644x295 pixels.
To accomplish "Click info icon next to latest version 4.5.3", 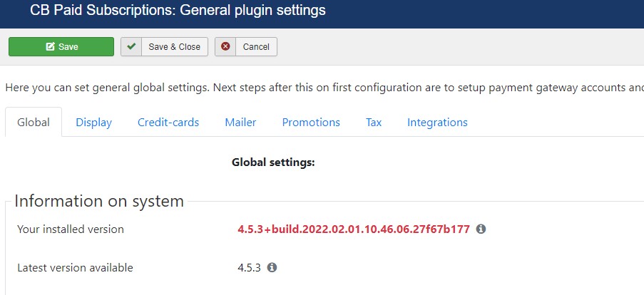I will [272, 268].
